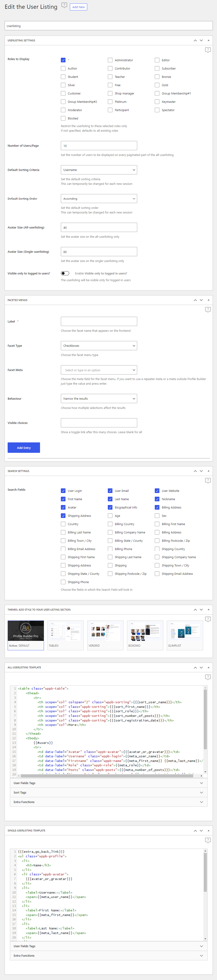Select the Boxomo theme thumbnail

coord(145,635)
